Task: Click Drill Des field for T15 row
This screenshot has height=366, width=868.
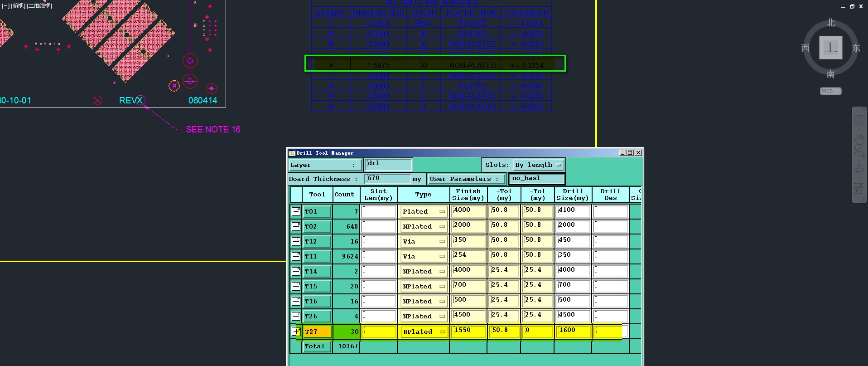Action: point(611,286)
